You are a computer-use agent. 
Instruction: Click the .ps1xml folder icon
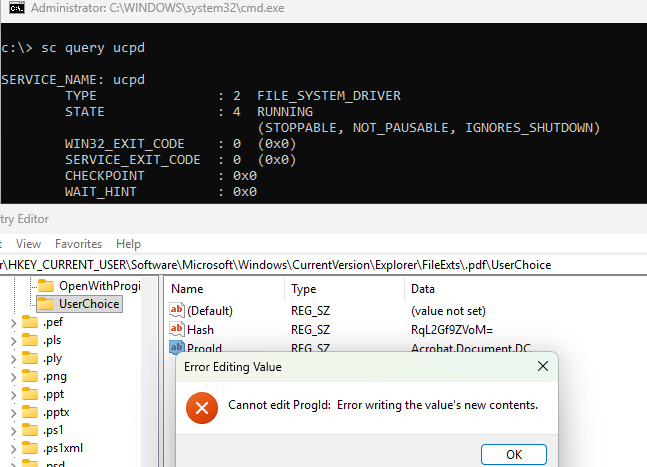coord(30,448)
